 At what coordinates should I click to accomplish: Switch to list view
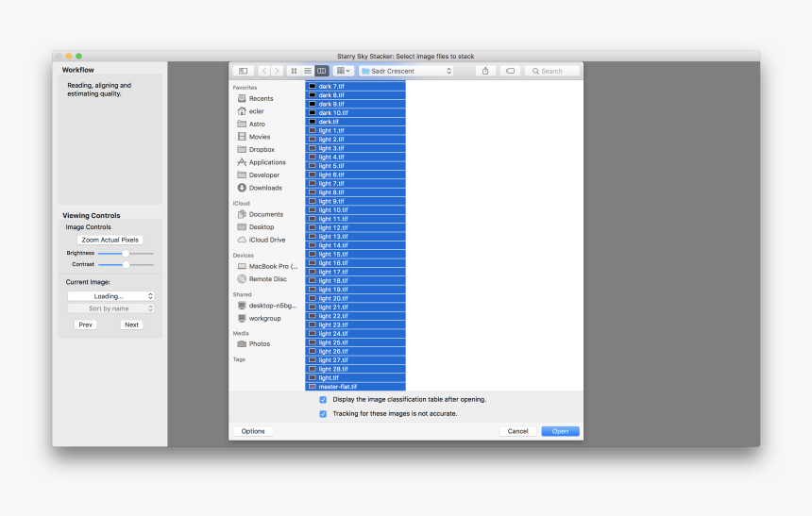pos(308,71)
